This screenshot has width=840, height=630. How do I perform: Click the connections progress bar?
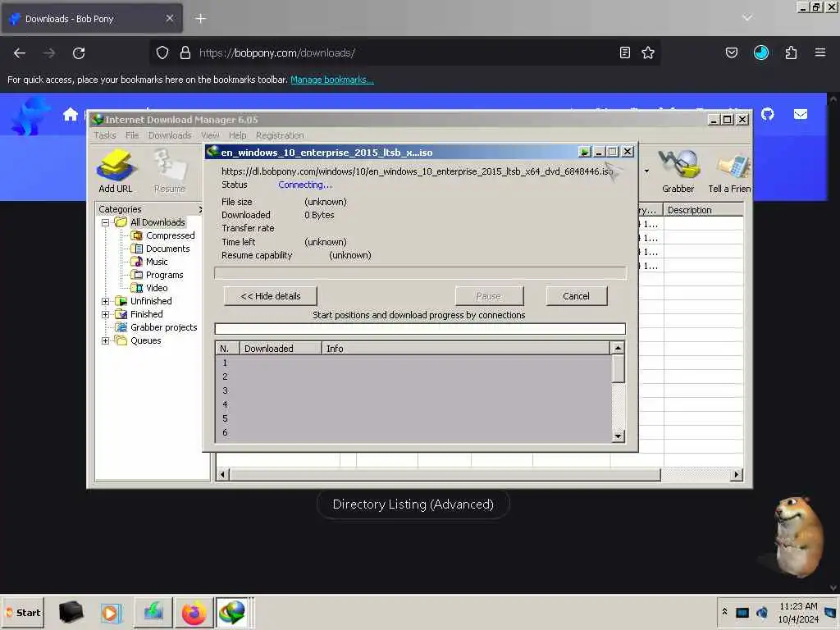pos(420,328)
